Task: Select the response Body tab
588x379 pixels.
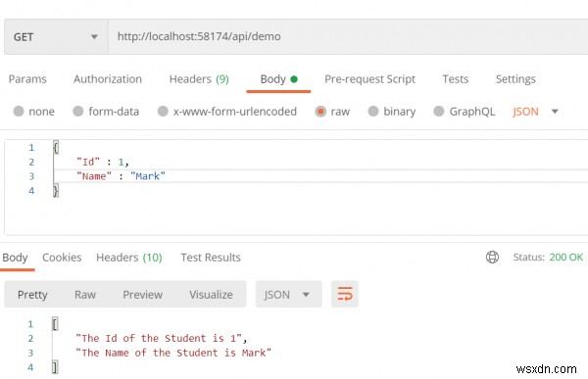Action: (x=15, y=258)
